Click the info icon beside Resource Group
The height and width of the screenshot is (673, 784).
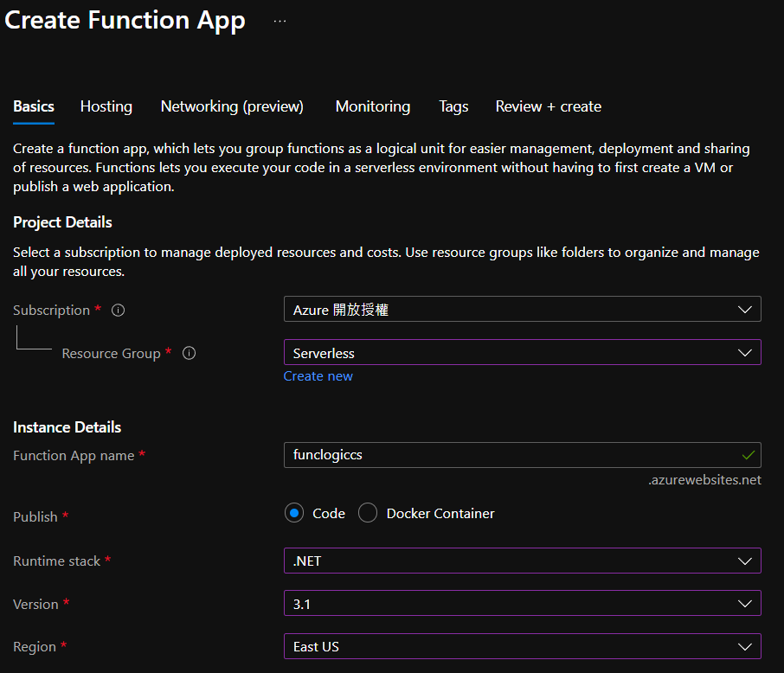(189, 353)
